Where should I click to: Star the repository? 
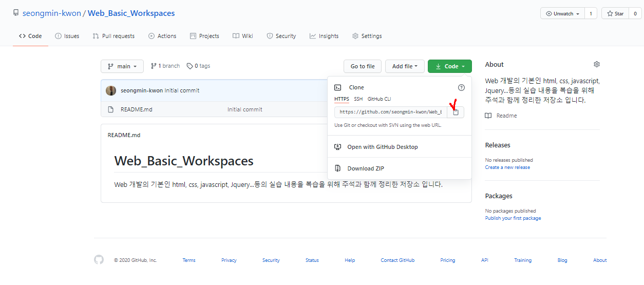coord(615,14)
